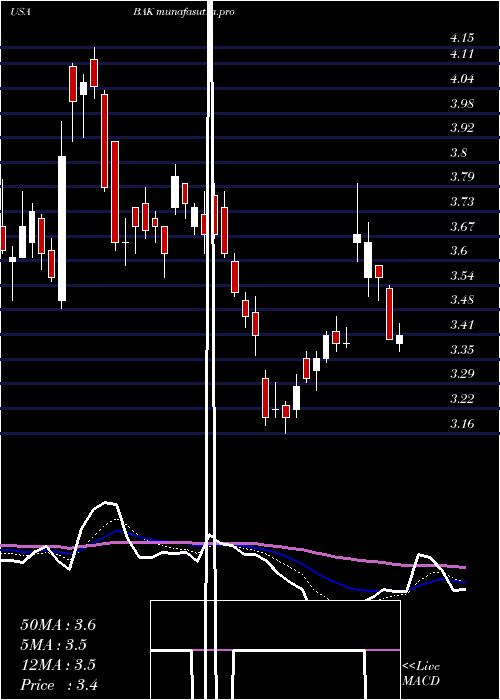
Task: Click the <<Live MACD label
Action: 421,674
